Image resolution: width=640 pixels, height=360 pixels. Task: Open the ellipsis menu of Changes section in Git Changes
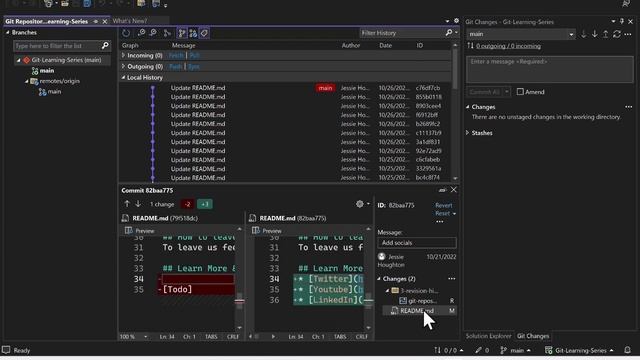click(x=629, y=107)
